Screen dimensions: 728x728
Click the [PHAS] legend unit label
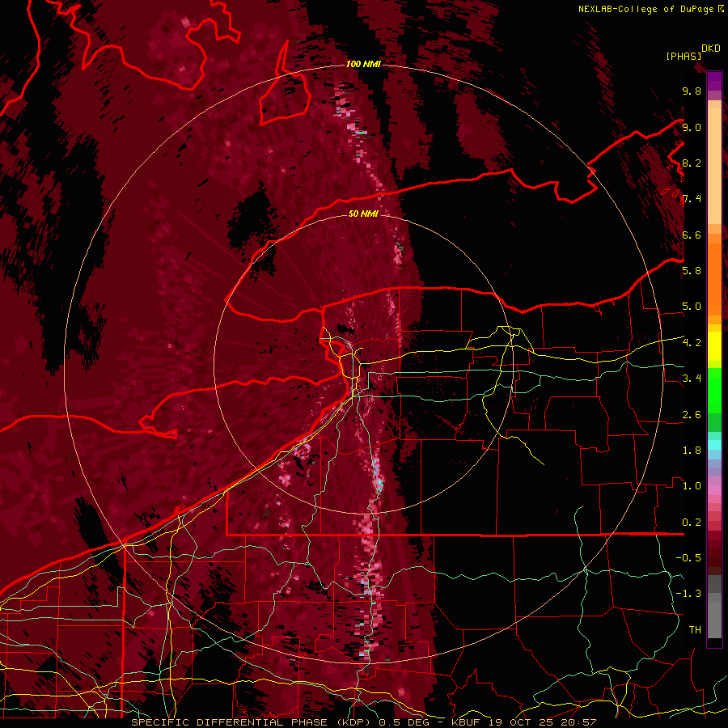pyautogui.click(x=684, y=56)
